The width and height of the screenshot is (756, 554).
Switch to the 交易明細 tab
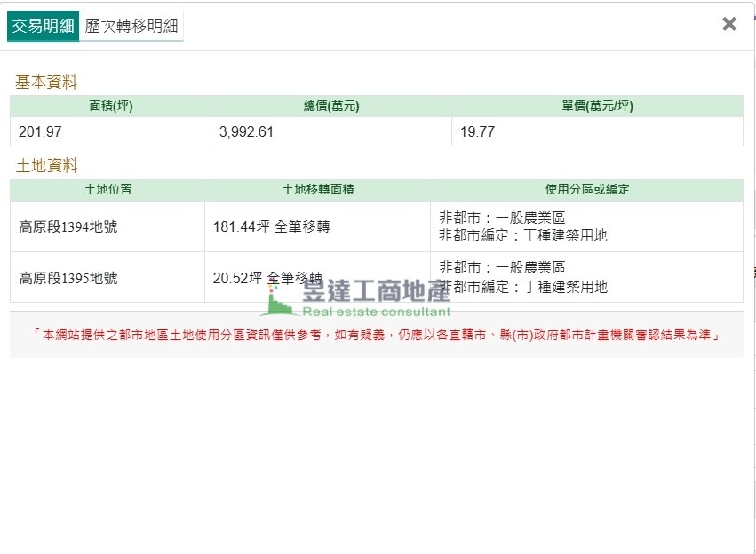[x=43, y=26]
